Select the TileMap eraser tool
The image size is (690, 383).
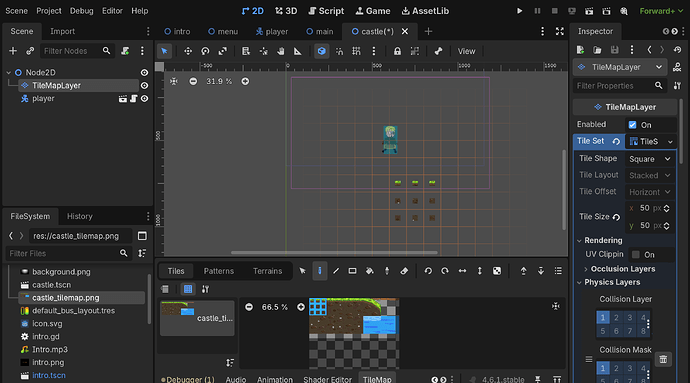(404, 271)
